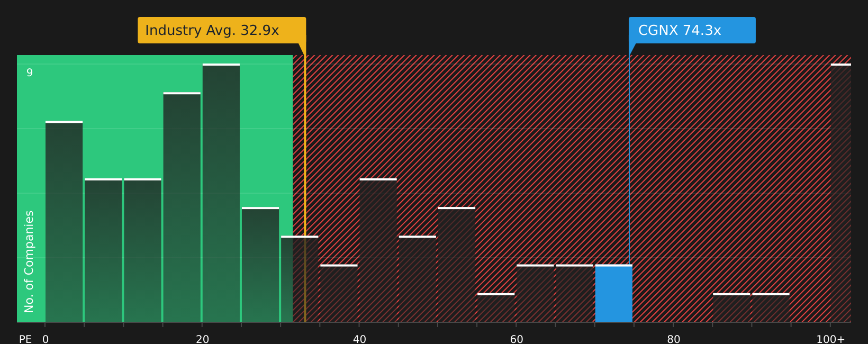Click the x-axis label 40
This screenshot has width=868, height=344.
click(359, 339)
